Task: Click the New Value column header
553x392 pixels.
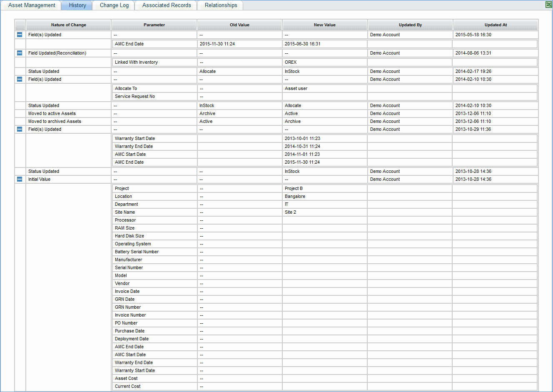Action: (x=324, y=25)
